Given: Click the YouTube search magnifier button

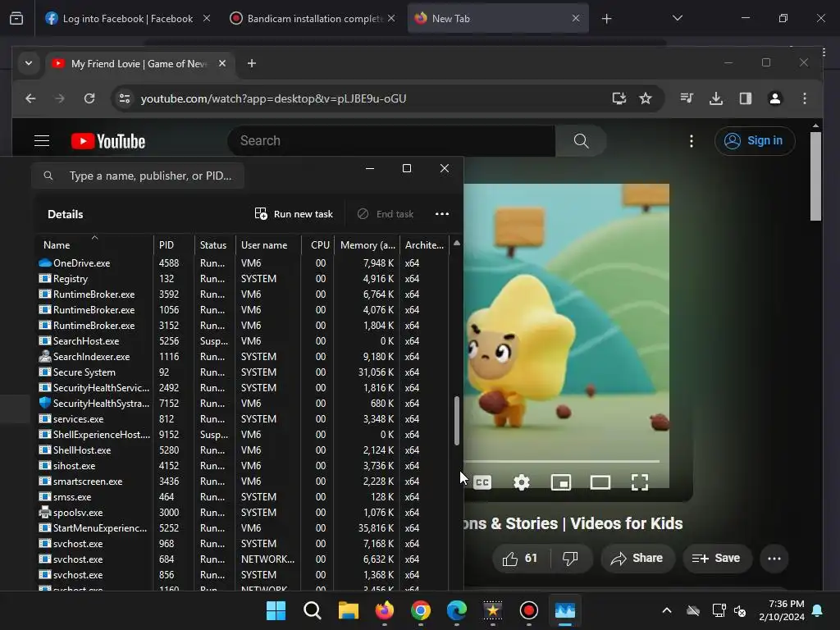Looking at the screenshot, I should tap(582, 141).
